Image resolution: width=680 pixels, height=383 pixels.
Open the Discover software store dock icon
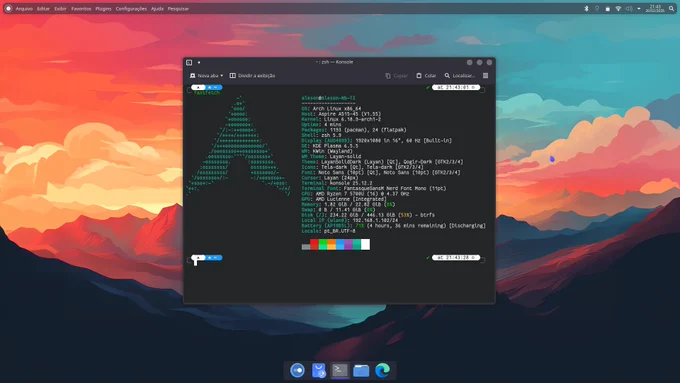319,370
